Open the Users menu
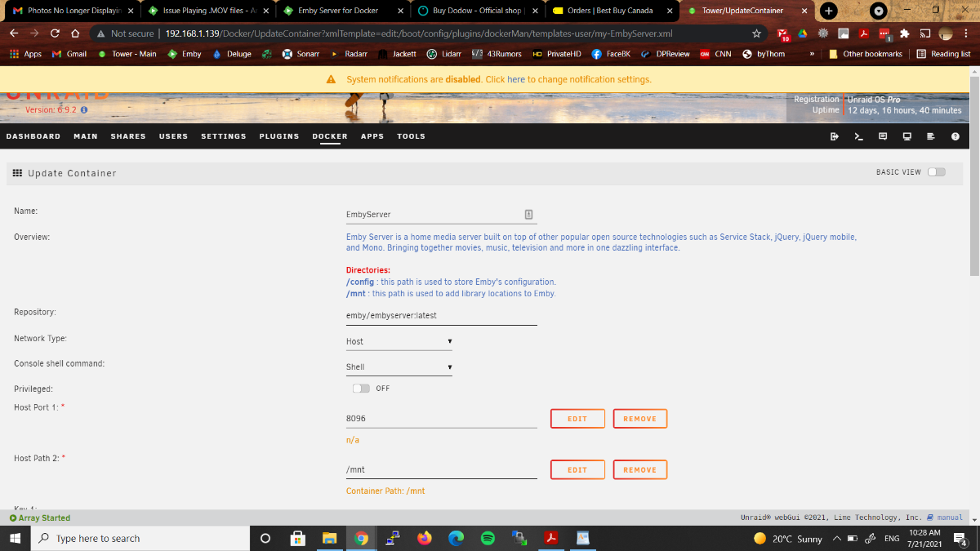 173,136
